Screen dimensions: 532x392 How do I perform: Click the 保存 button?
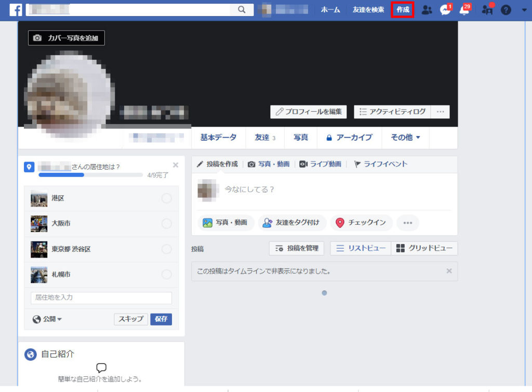(x=161, y=319)
